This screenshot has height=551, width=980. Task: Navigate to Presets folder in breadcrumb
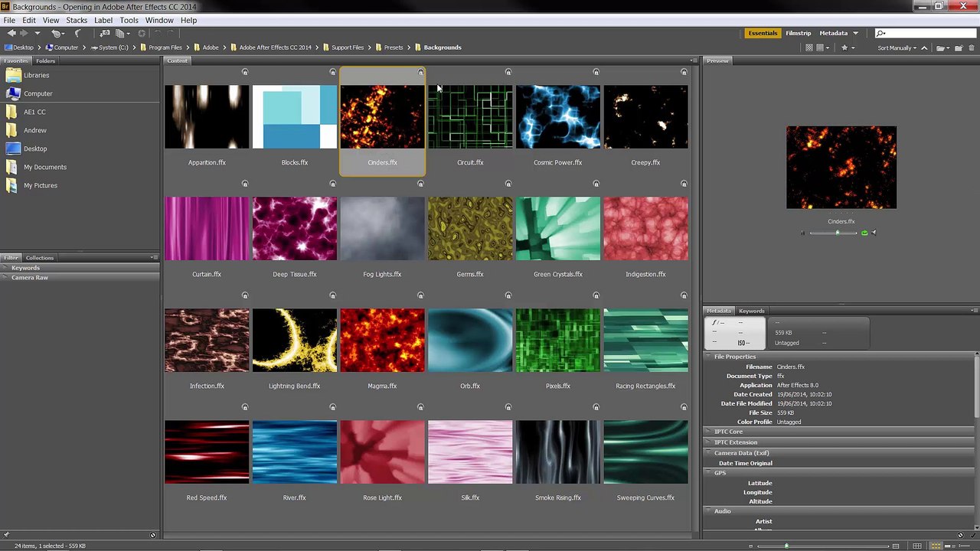393,47
